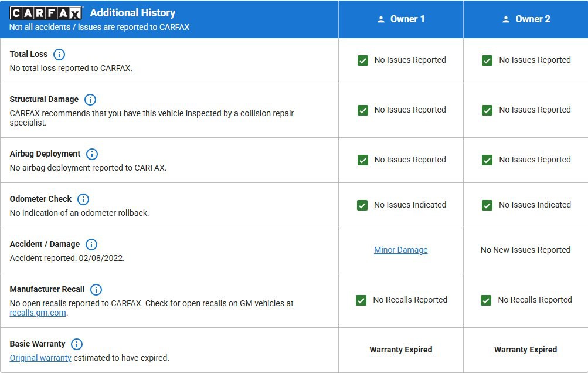The height and width of the screenshot is (373, 588).
Task: Click Owner 1 'No Issues Indicated' odometer text
Action: pos(410,205)
